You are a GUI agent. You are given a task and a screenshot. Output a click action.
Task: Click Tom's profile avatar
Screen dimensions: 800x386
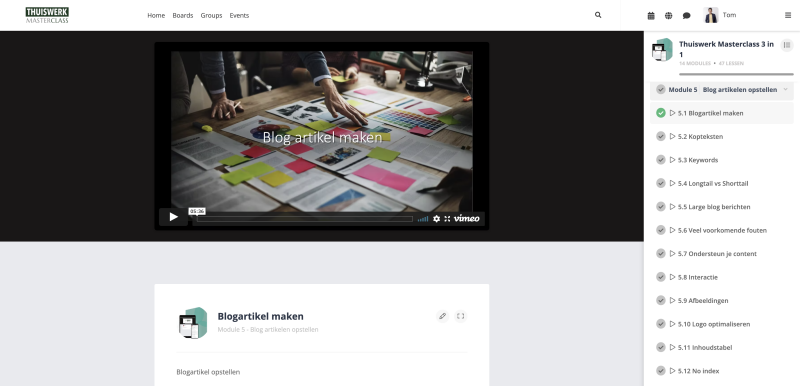[x=711, y=15]
